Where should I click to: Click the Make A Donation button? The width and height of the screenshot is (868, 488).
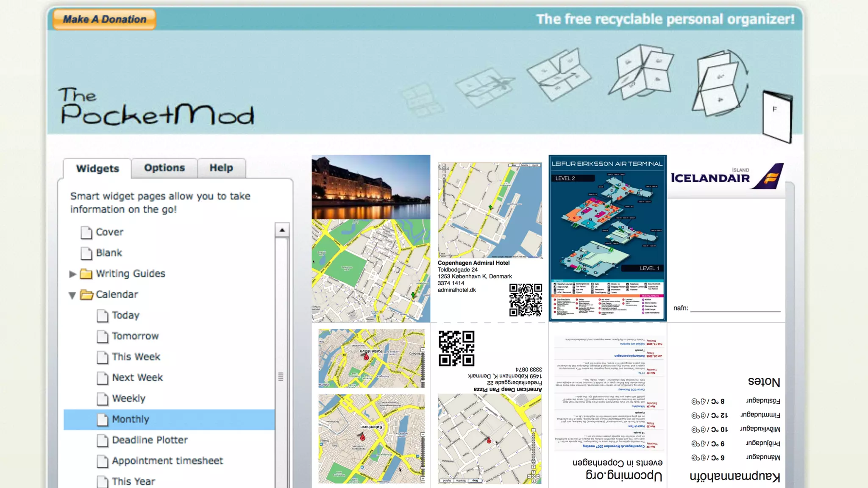(x=104, y=19)
